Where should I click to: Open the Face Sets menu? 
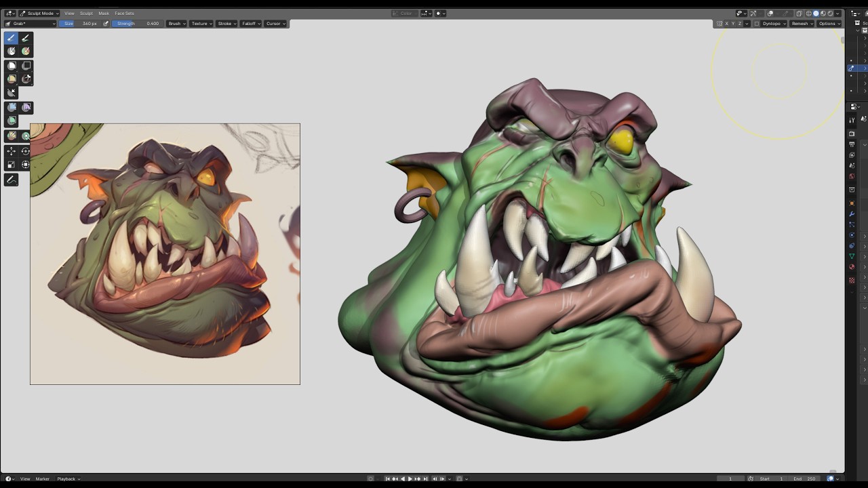(x=124, y=14)
